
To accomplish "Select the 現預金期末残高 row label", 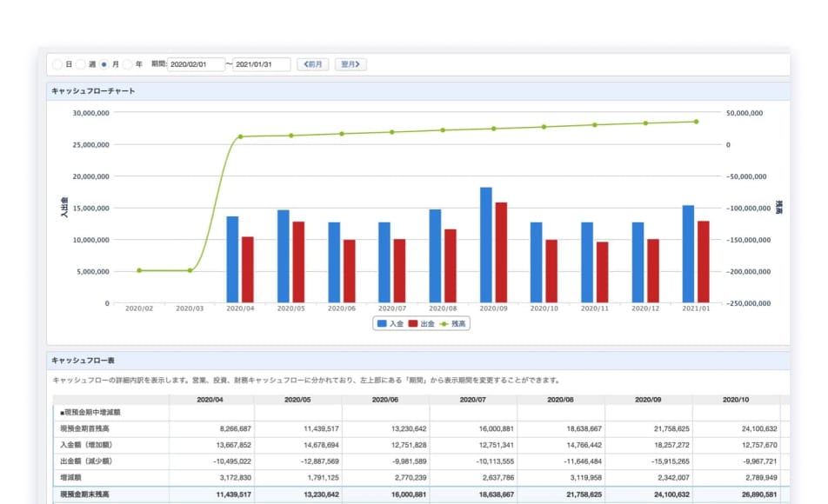I will pos(84,494).
